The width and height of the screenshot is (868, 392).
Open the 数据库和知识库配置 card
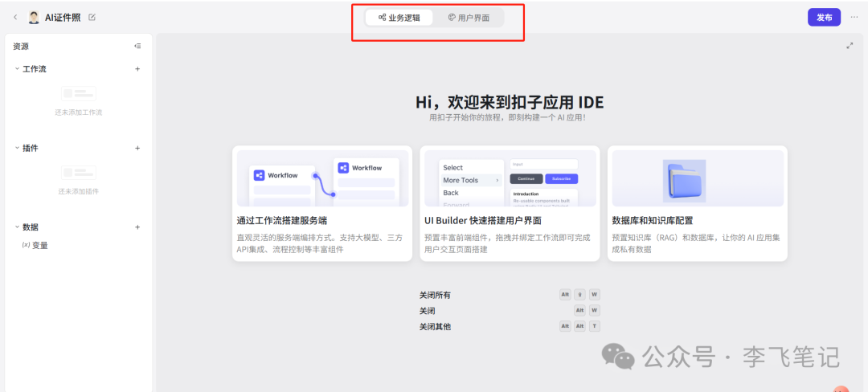(698, 203)
